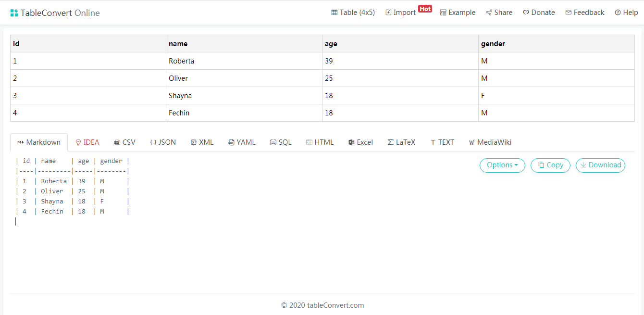Switch to the CSV tab
Screen dimensions: 644x315
124,142
